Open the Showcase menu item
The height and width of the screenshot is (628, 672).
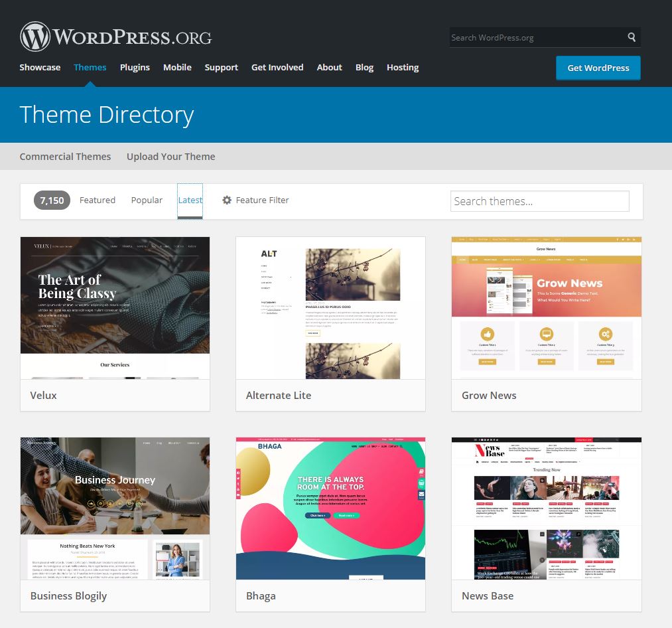[40, 67]
